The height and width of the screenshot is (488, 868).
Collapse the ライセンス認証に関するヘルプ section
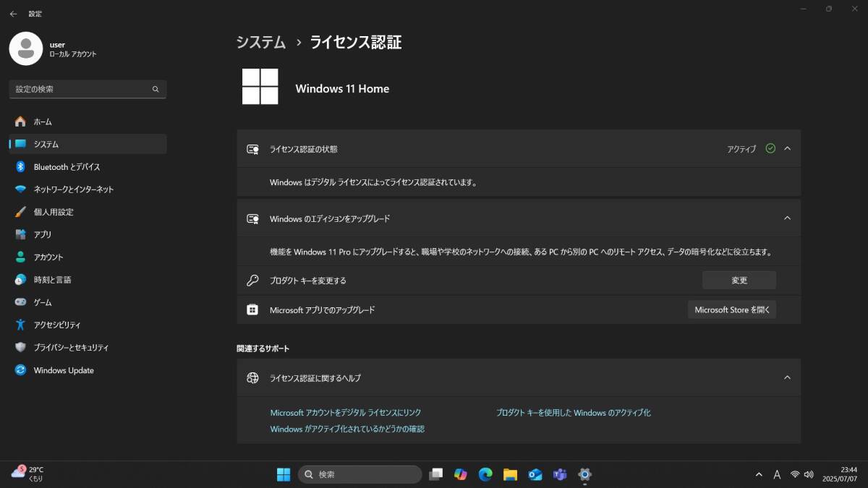tap(788, 377)
